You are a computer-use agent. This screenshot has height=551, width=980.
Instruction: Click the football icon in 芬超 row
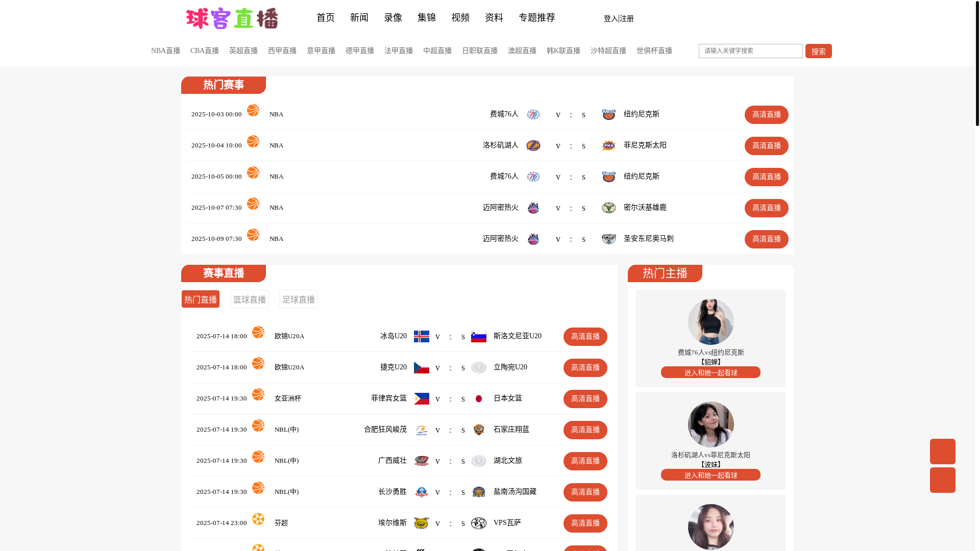point(258,519)
